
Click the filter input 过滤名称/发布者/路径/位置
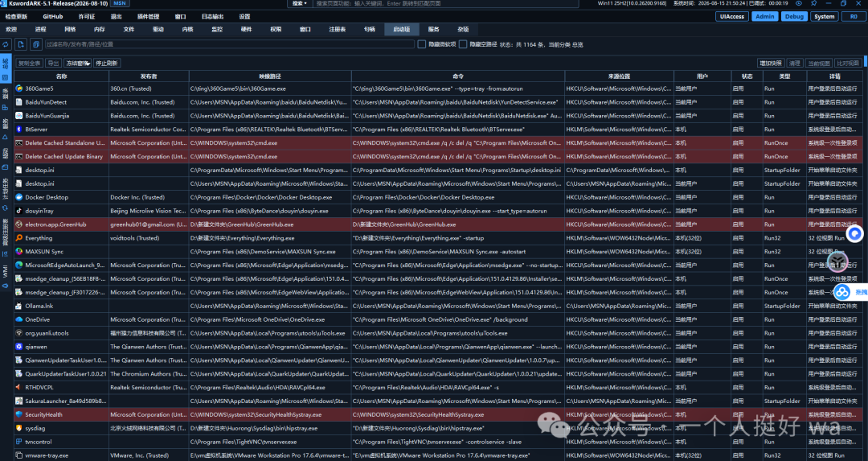tap(229, 44)
